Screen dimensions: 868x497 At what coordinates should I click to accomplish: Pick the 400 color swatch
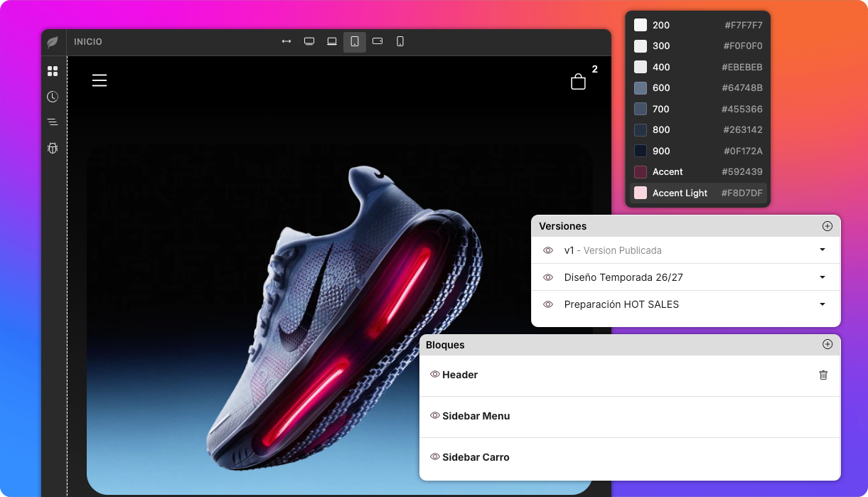[641, 67]
